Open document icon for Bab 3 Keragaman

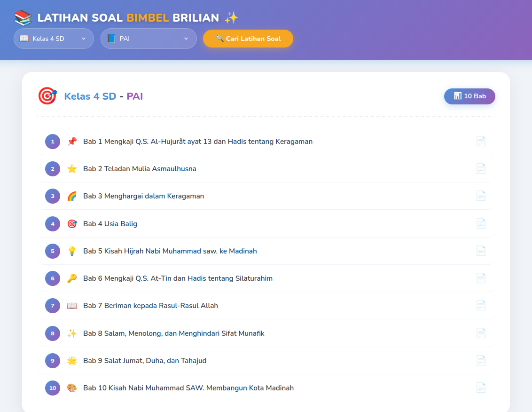tap(481, 196)
